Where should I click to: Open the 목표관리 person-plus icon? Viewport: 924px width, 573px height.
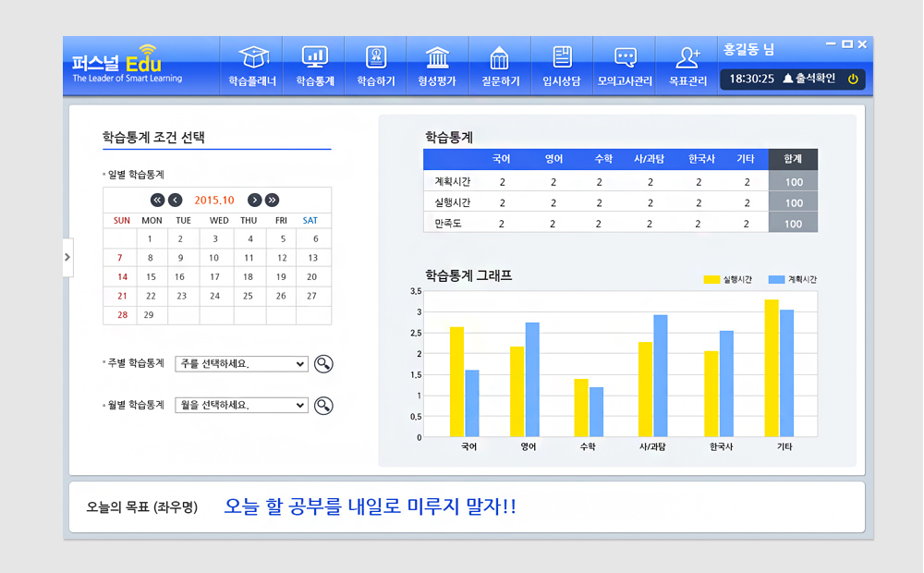(687, 57)
